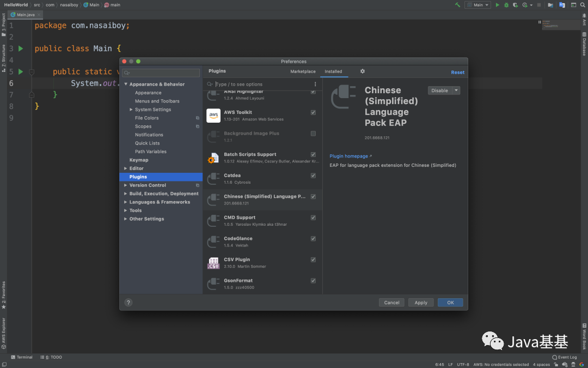The width and height of the screenshot is (588, 368).
Task: Run Main with coverage icon
Action: coord(516,5)
